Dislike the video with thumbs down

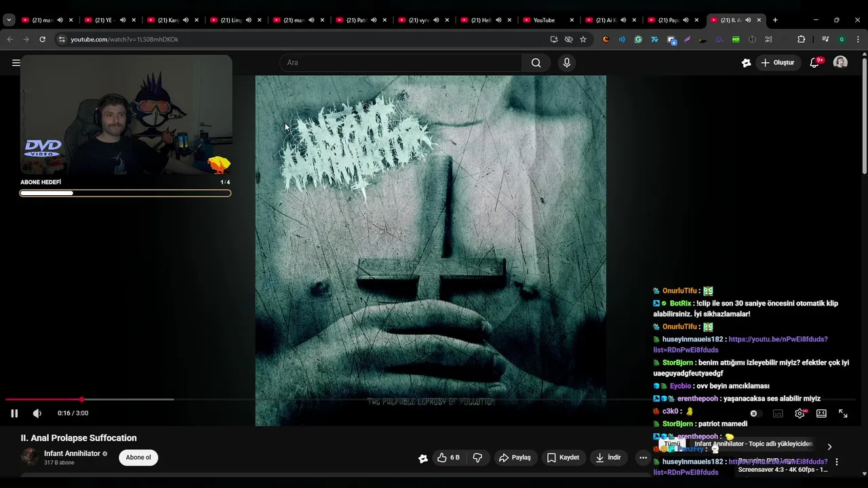[x=477, y=457]
